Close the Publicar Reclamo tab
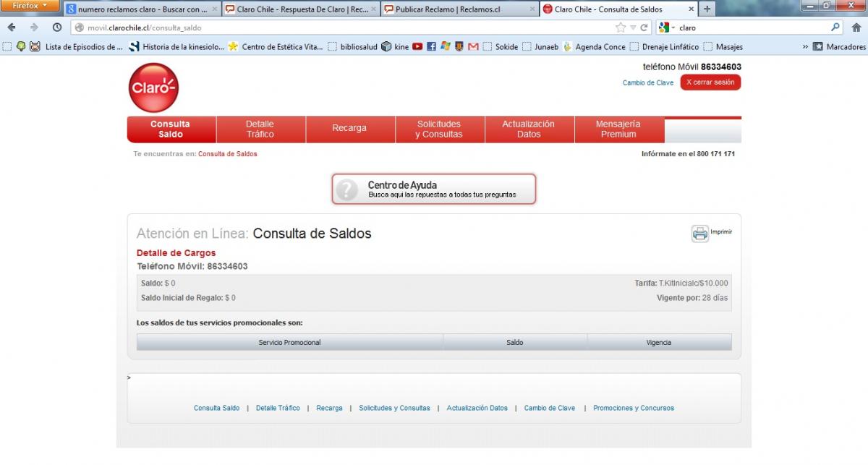This screenshot has width=868, height=465. point(533,9)
